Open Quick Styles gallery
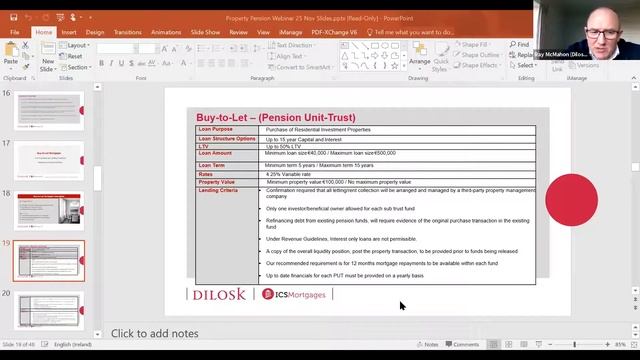Image resolution: width=640 pixels, height=360 pixels. pos(441,57)
